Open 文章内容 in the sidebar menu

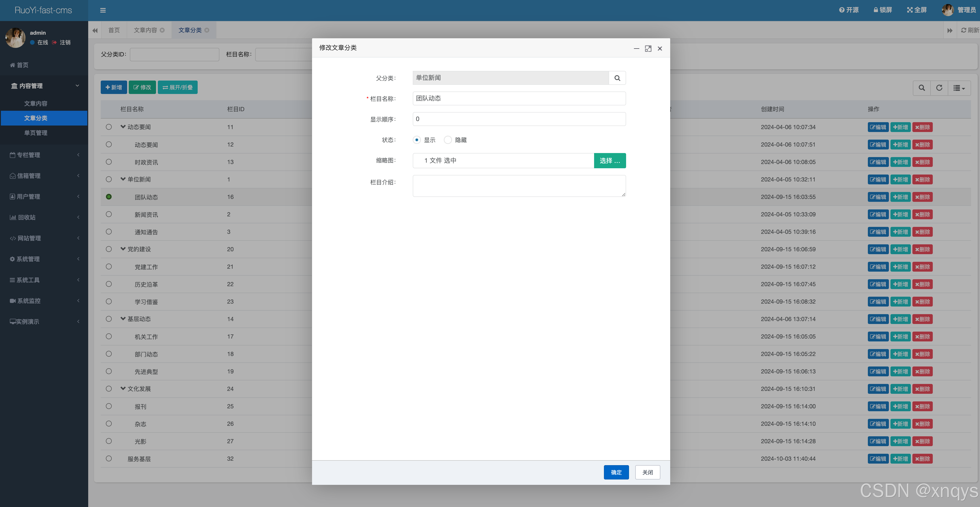(x=36, y=103)
